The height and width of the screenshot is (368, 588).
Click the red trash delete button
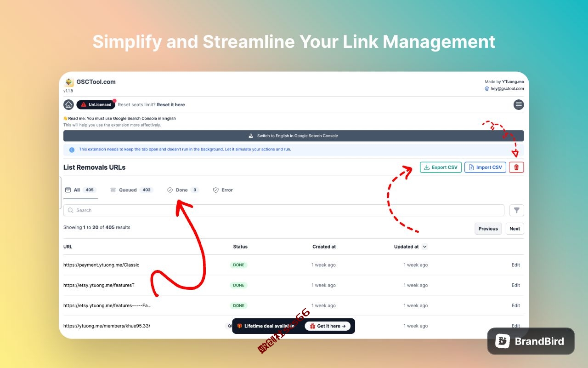(516, 167)
